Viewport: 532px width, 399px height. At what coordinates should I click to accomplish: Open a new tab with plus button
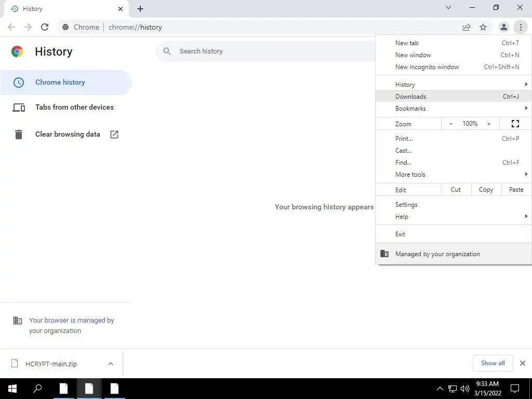click(140, 9)
